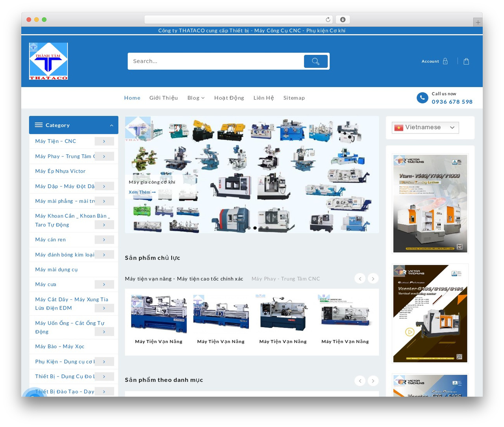The height and width of the screenshot is (427, 504).
Task: Open the Giới Thiệu menu item
Action: point(163,98)
